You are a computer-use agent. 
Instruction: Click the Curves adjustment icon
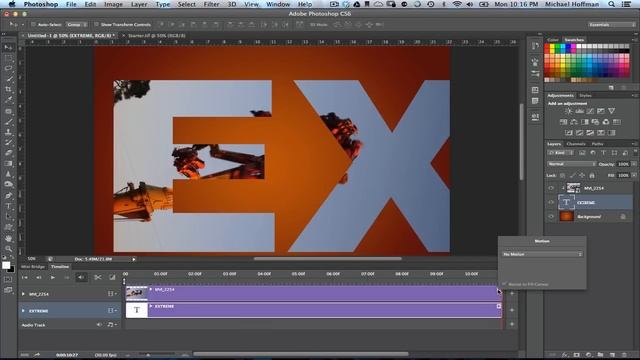coord(590,111)
